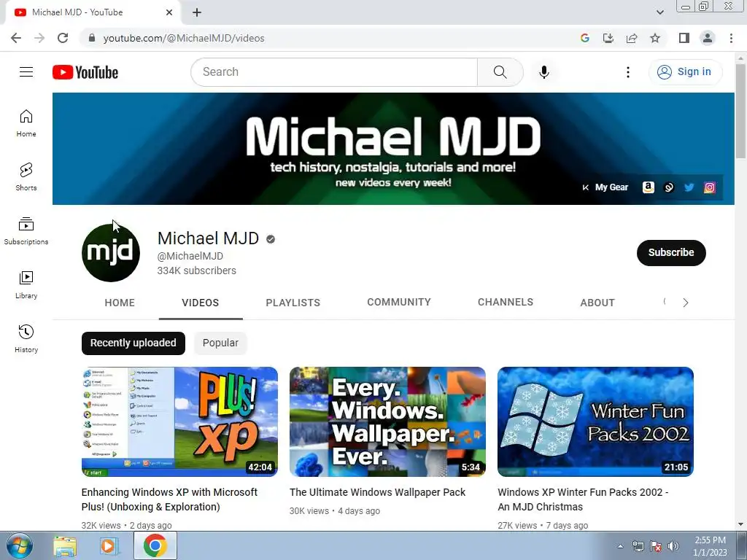Click the browser forward arrow
Viewport: 747px width, 560px height.
point(39,38)
